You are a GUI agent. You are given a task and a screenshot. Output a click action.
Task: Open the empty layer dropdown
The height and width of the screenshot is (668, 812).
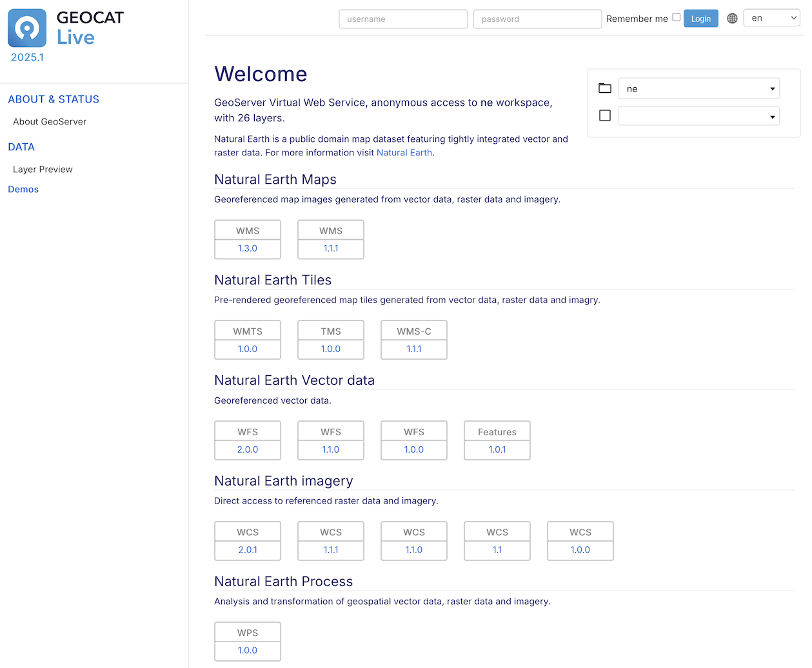point(699,116)
